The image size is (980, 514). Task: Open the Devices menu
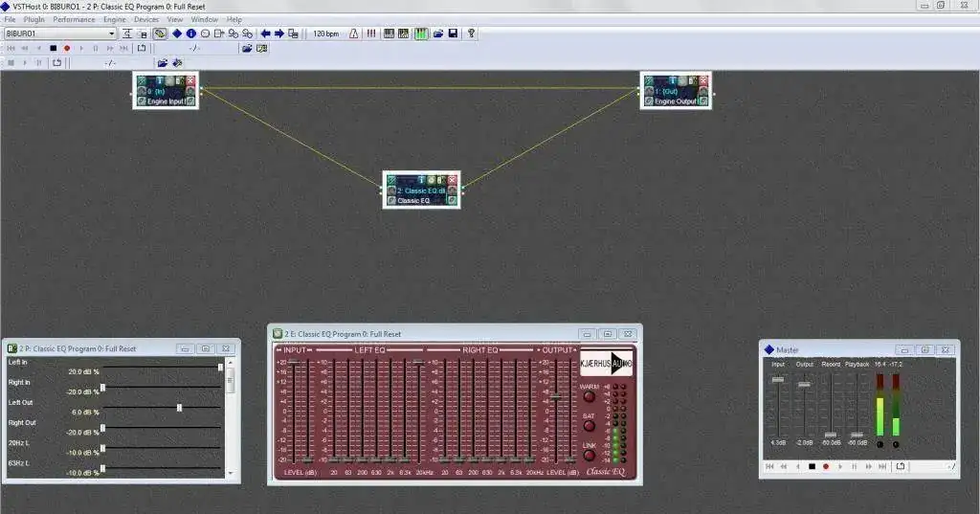(146, 19)
